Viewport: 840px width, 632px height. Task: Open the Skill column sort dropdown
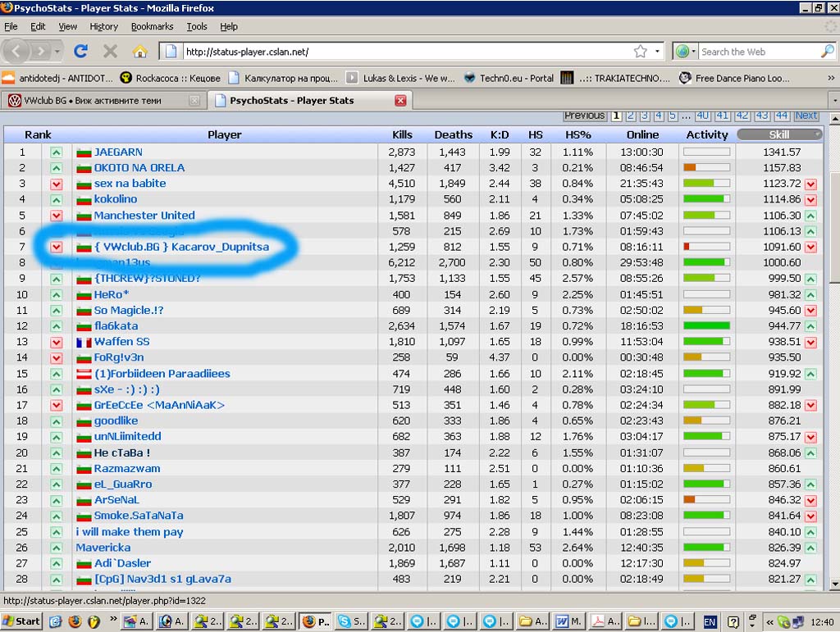(x=816, y=134)
